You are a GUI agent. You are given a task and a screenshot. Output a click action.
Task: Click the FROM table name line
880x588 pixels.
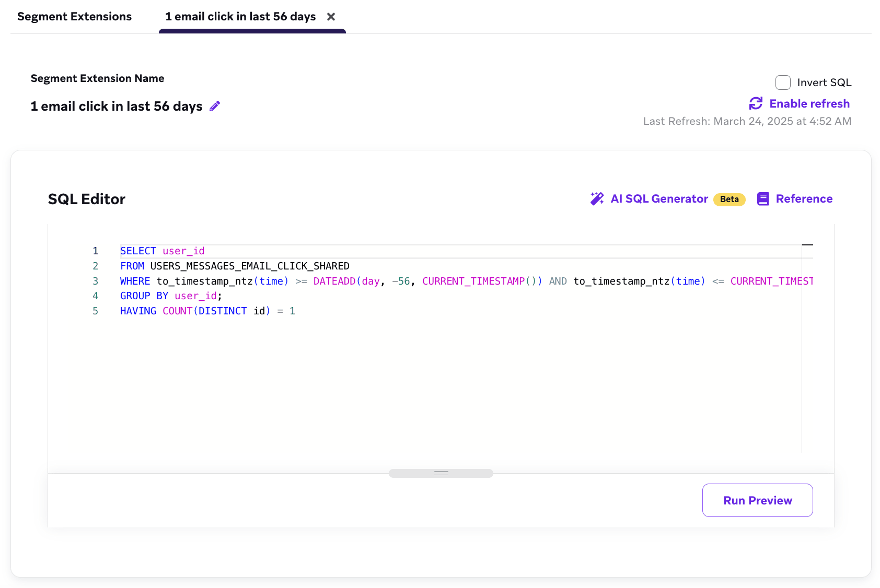pyautogui.click(x=235, y=266)
